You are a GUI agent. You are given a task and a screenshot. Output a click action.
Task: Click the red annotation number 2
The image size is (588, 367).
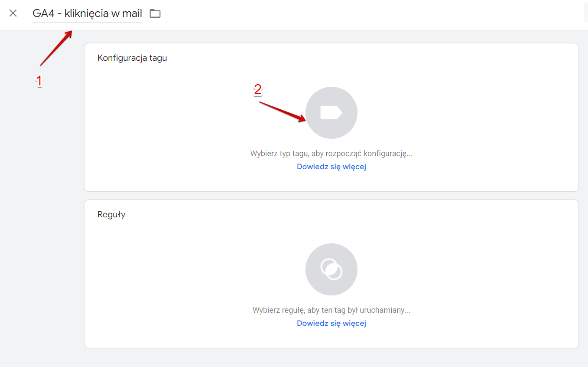[x=258, y=90]
